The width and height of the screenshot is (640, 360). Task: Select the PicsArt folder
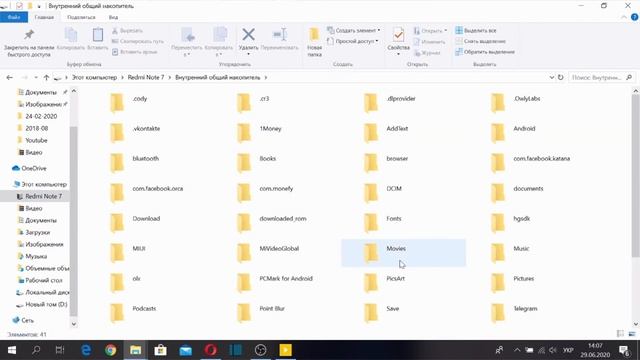384,282
